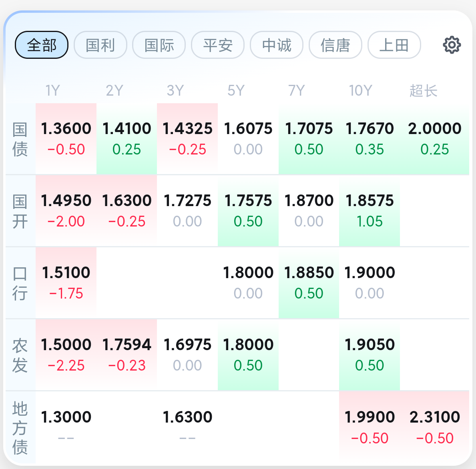Switch to the 国利 broker filter
476x469 pixels.
tap(100, 45)
